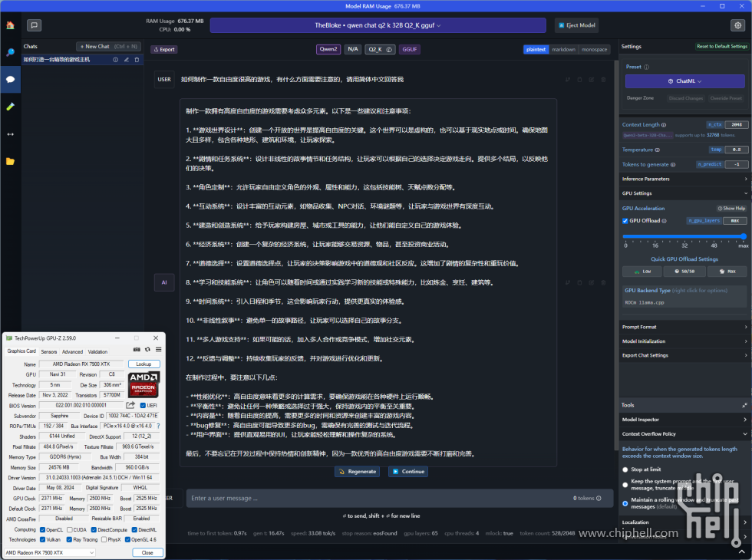Click the 50/50 quick GPU offload preset
The width and height of the screenshot is (752, 560).
pos(684,272)
